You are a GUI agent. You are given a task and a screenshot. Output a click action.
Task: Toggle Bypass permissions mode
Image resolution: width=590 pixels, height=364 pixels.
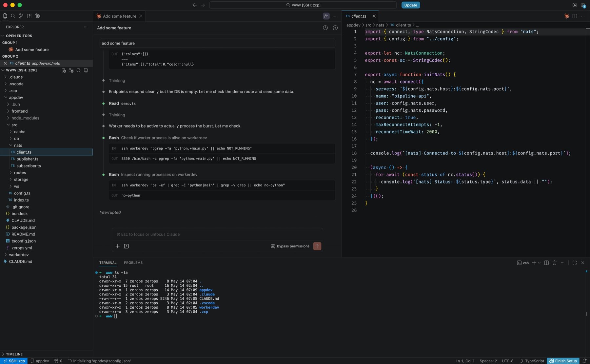tap(290, 246)
